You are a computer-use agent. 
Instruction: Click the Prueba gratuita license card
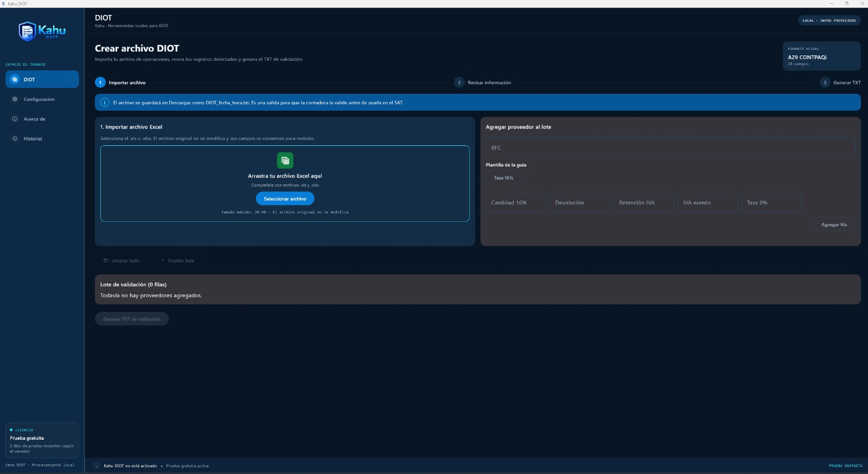[x=42, y=440]
